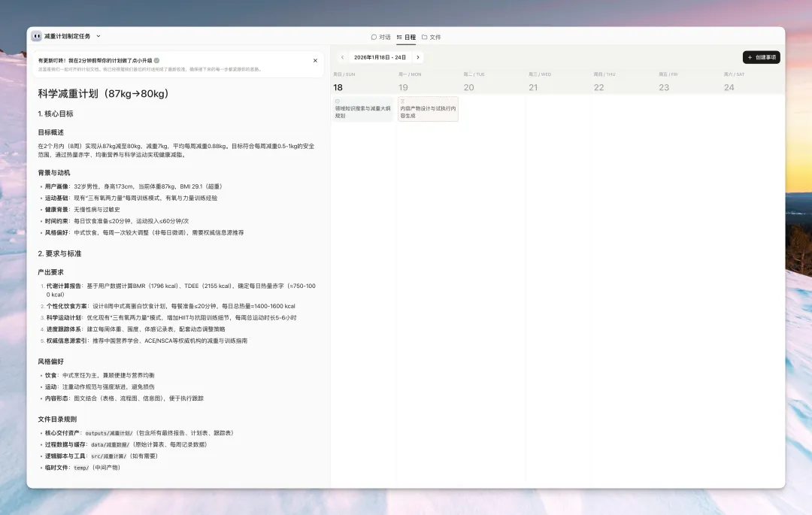Click the outputs/减重计划/ path code
The image size is (812, 515).
[109, 433]
